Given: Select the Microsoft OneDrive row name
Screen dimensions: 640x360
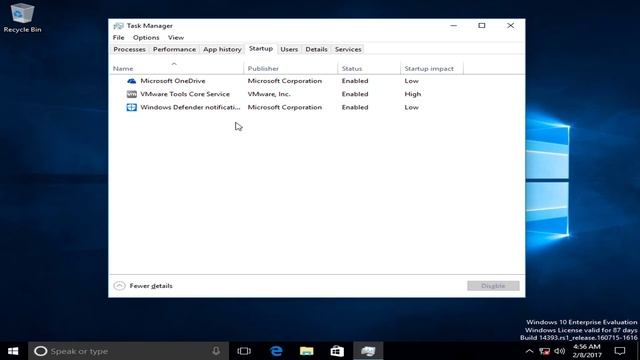Looking at the screenshot, I should [x=173, y=81].
